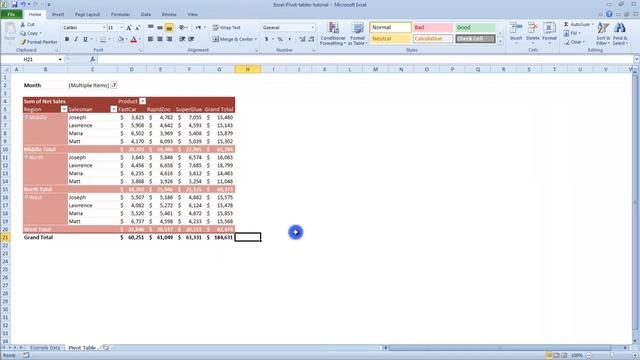The height and width of the screenshot is (360, 640).
Task: Open the File tab
Action: [11, 14]
